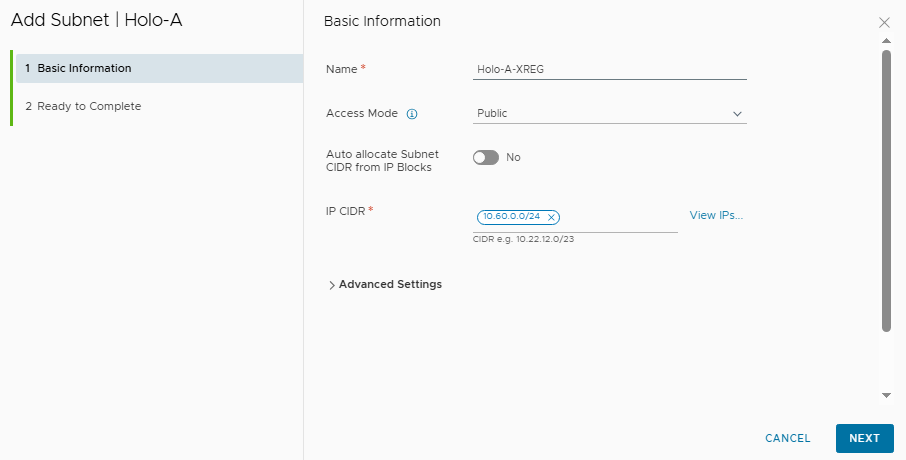Viewport: 906px width, 460px height.
Task: Select the 10.60.0.0/24 chip text
Action: coord(510,217)
